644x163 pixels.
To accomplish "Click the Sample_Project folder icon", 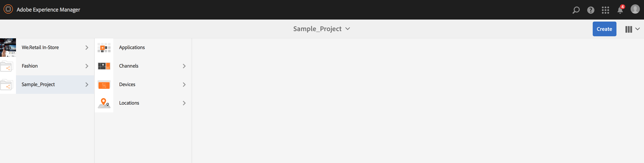I will point(7,85).
